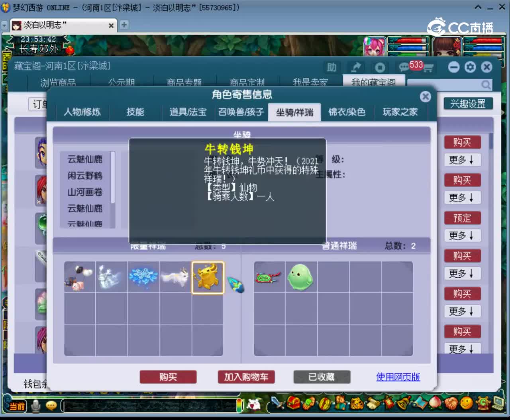
Task: Select the panda and pig limited mount
Action: 79,278
